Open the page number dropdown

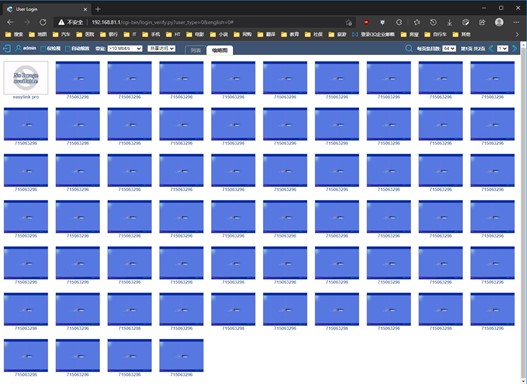(x=502, y=49)
